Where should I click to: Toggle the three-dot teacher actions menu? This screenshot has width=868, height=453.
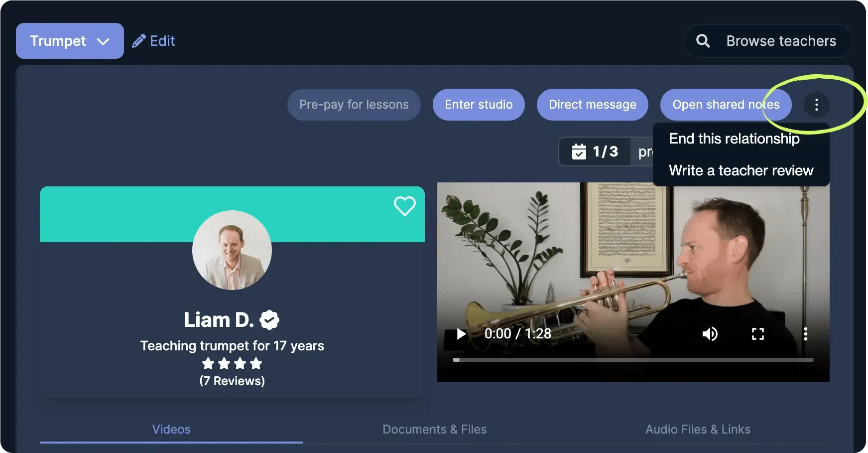816,105
